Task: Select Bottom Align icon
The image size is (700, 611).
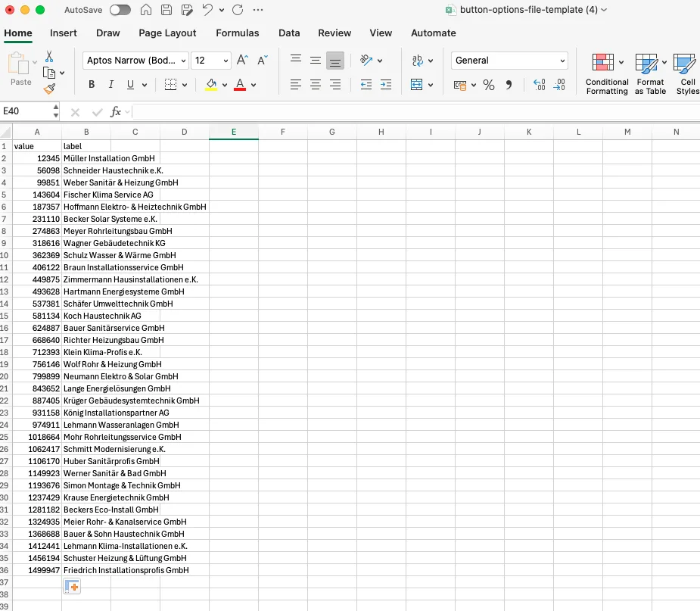Action: pos(335,61)
